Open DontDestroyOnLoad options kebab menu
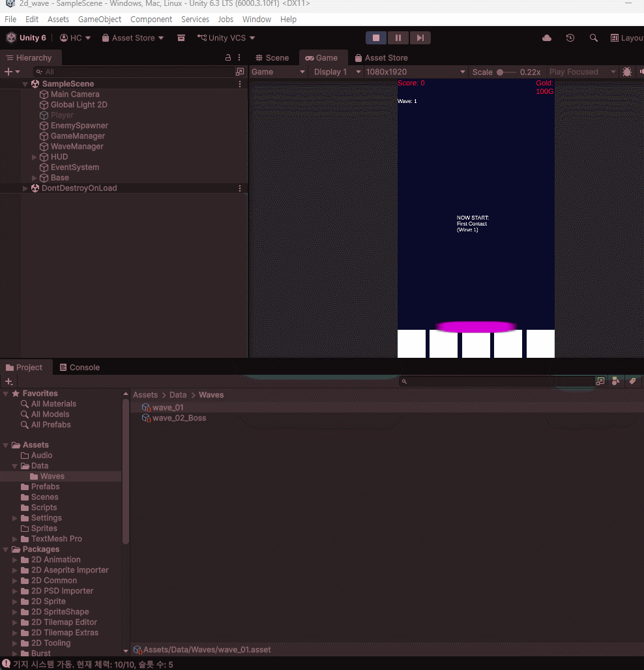Viewport: 644px width, 670px height. [x=240, y=188]
